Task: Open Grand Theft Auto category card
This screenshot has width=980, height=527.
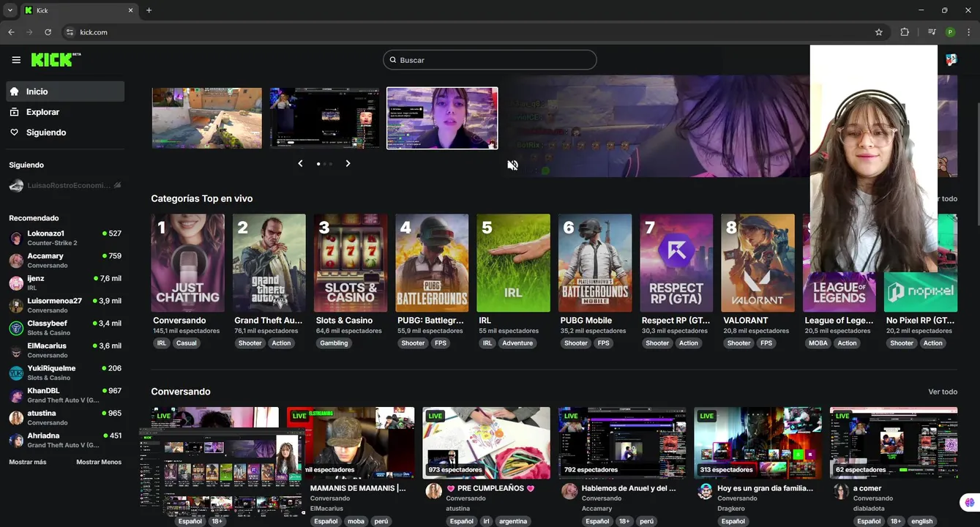Action: [269, 263]
